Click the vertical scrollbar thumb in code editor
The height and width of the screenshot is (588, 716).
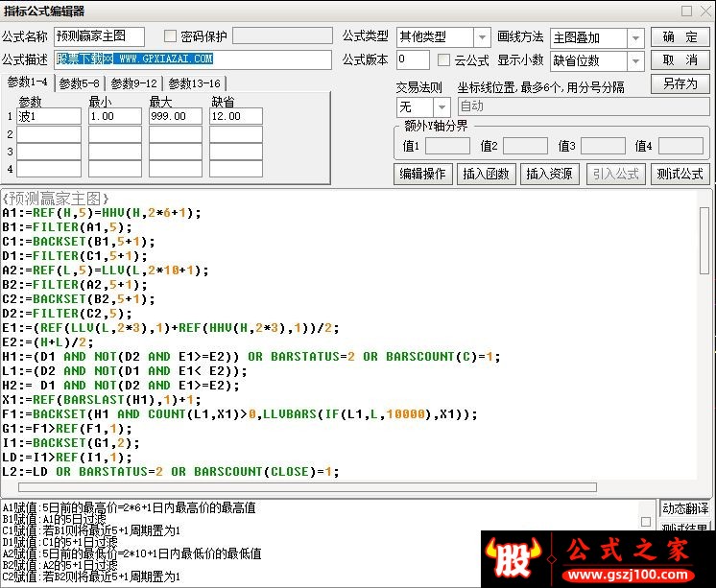click(x=704, y=241)
